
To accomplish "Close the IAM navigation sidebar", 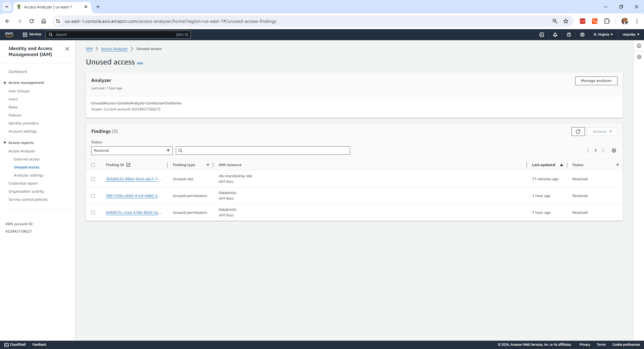I will click(x=67, y=49).
